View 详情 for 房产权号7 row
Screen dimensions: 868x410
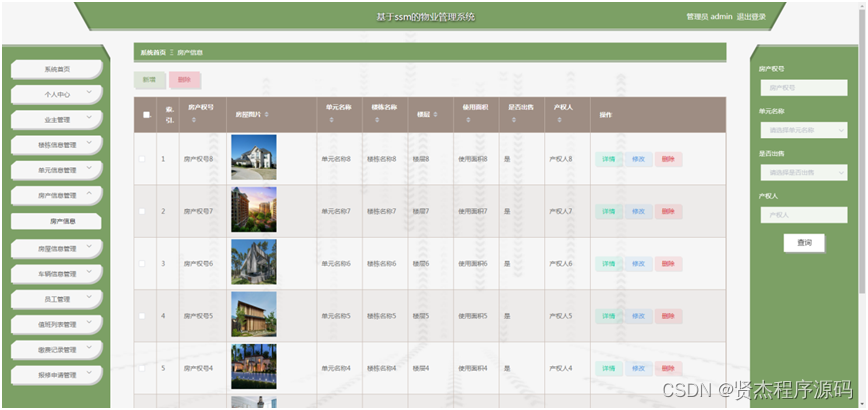click(609, 211)
